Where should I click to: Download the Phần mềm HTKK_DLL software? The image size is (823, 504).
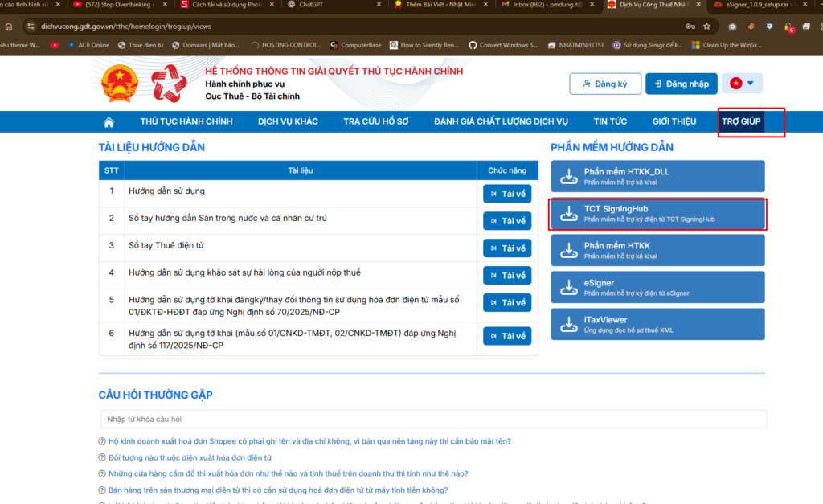click(x=657, y=176)
